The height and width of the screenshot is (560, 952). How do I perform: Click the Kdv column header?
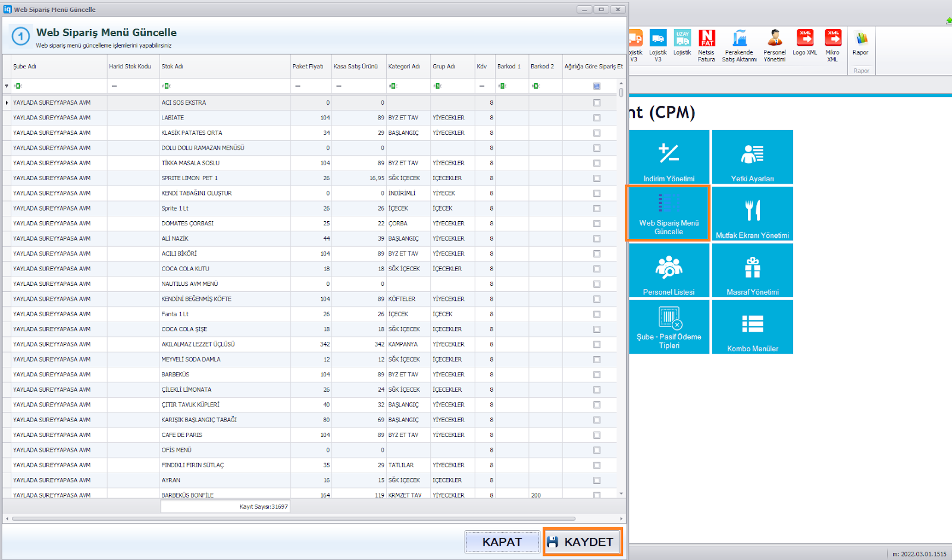click(x=484, y=67)
